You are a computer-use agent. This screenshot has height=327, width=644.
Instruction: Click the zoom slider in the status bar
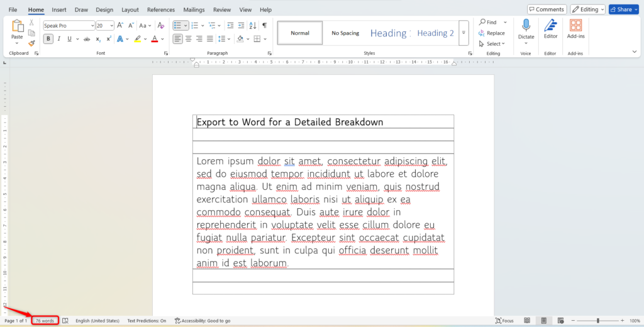pyautogui.click(x=597, y=321)
